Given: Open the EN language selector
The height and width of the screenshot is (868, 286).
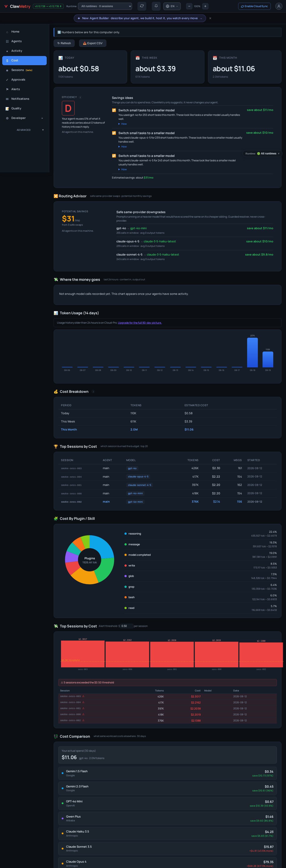Looking at the screenshot, I should tap(172, 6).
